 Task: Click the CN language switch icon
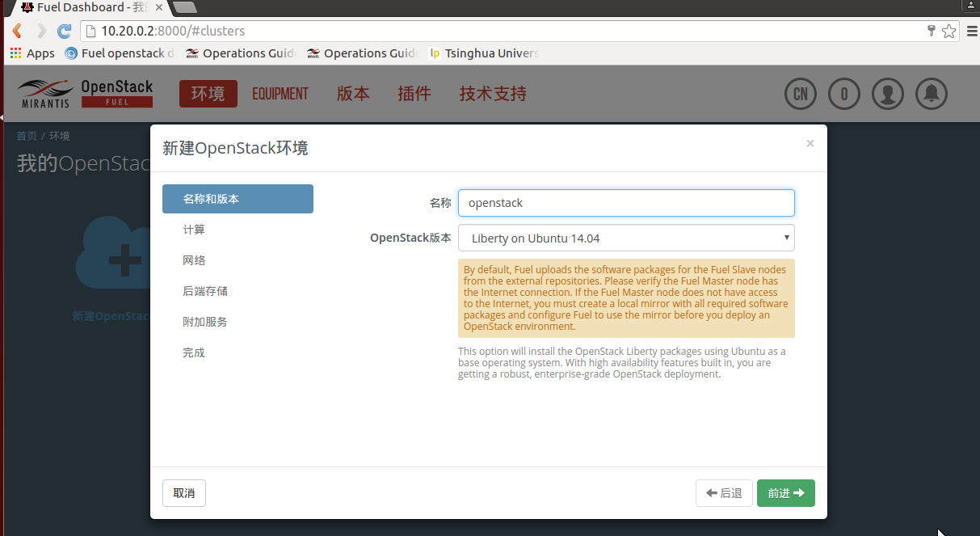pyautogui.click(x=801, y=94)
